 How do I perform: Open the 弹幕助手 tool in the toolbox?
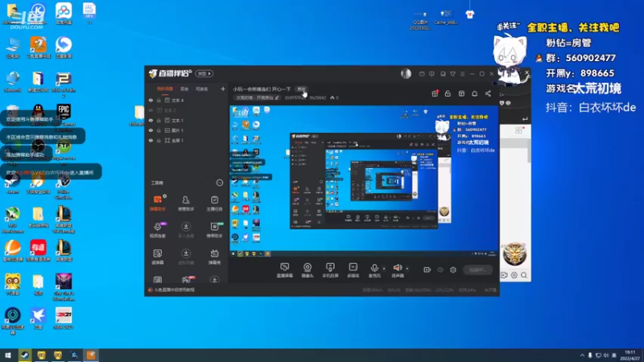(158, 204)
